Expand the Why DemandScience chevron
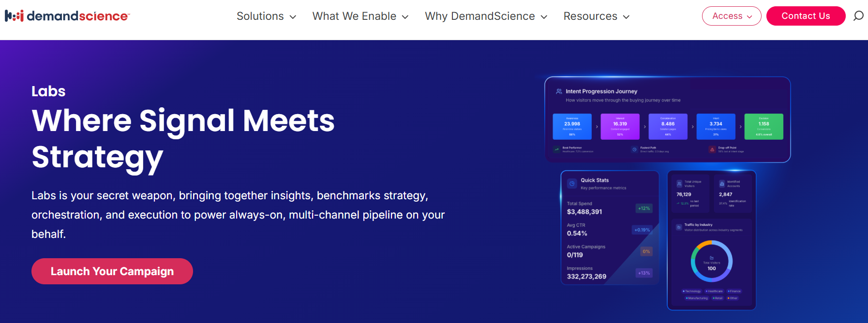Viewport: 868px width, 323px height. pyautogui.click(x=544, y=17)
